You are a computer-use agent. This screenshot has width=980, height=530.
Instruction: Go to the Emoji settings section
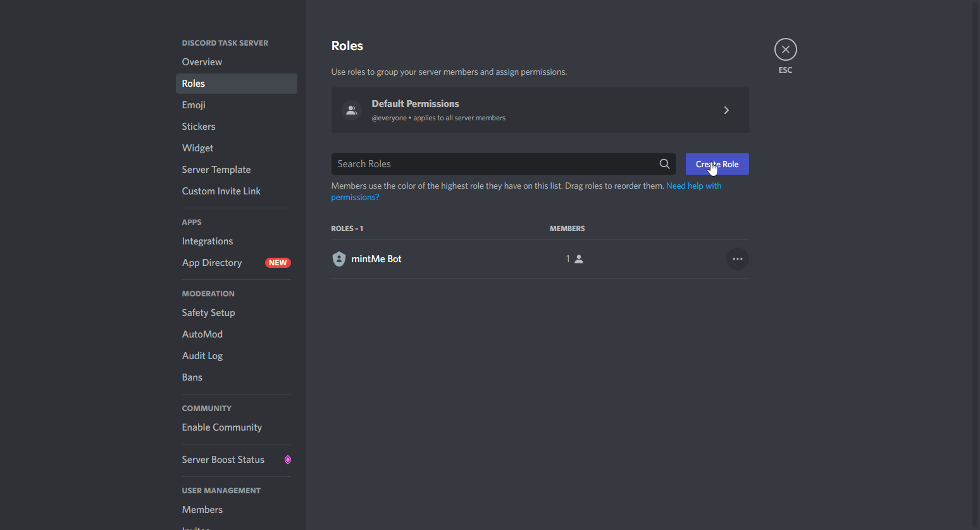[x=194, y=105]
